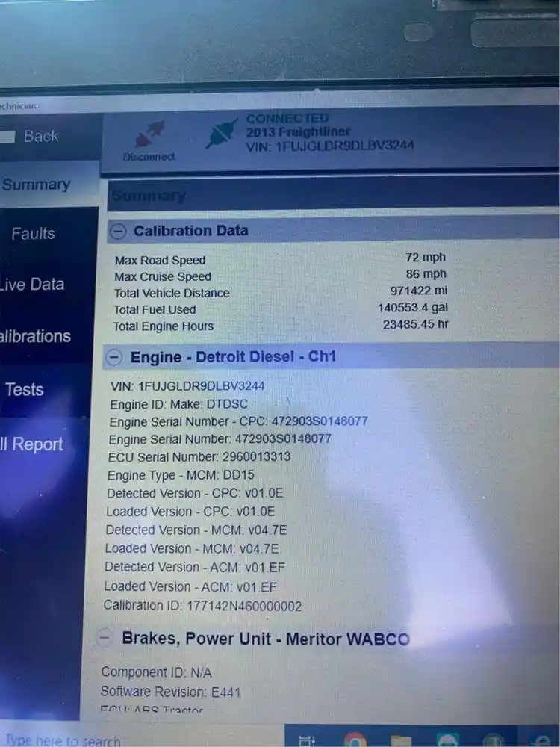Click Loaded Version - ACM line
The width and height of the screenshot is (560, 747).
pos(190,586)
